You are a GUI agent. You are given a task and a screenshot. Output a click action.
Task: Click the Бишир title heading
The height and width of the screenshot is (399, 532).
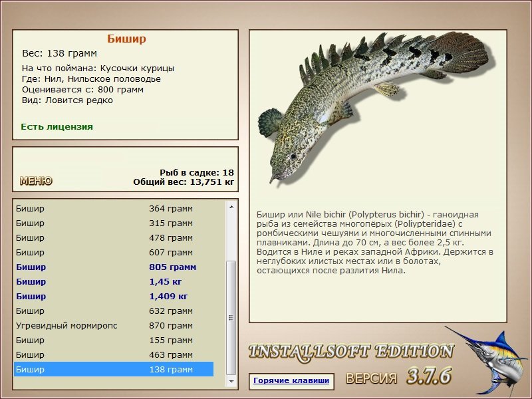tap(126, 39)
